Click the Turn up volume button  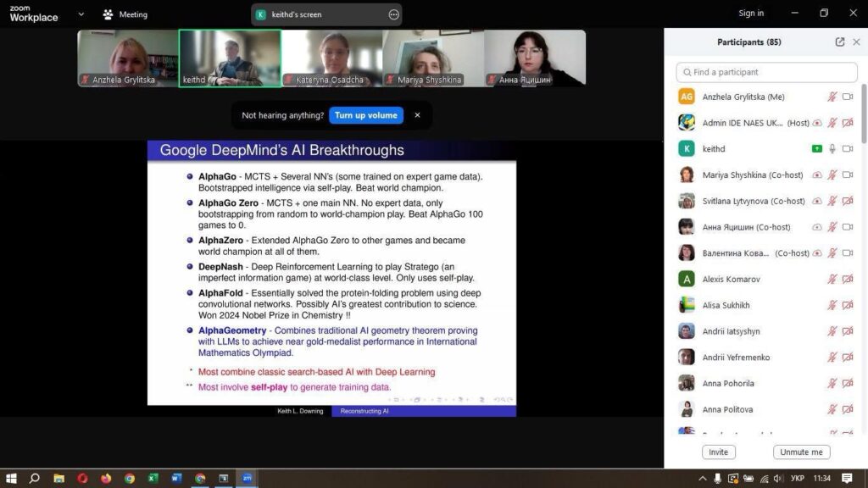coord(366,115)
